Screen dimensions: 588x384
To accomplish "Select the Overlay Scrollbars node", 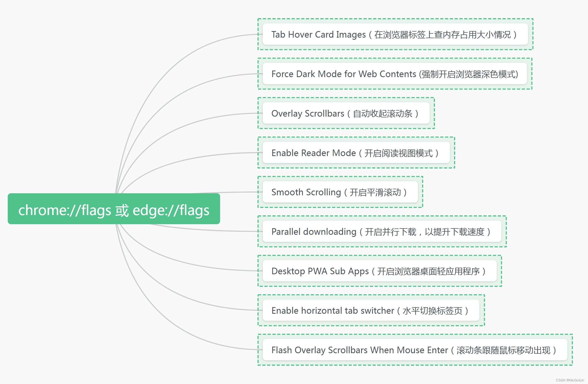I will 346,113.
